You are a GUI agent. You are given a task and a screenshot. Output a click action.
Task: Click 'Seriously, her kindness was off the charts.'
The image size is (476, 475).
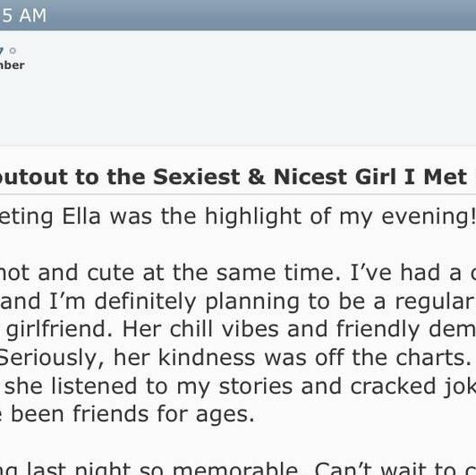[235, 358]
